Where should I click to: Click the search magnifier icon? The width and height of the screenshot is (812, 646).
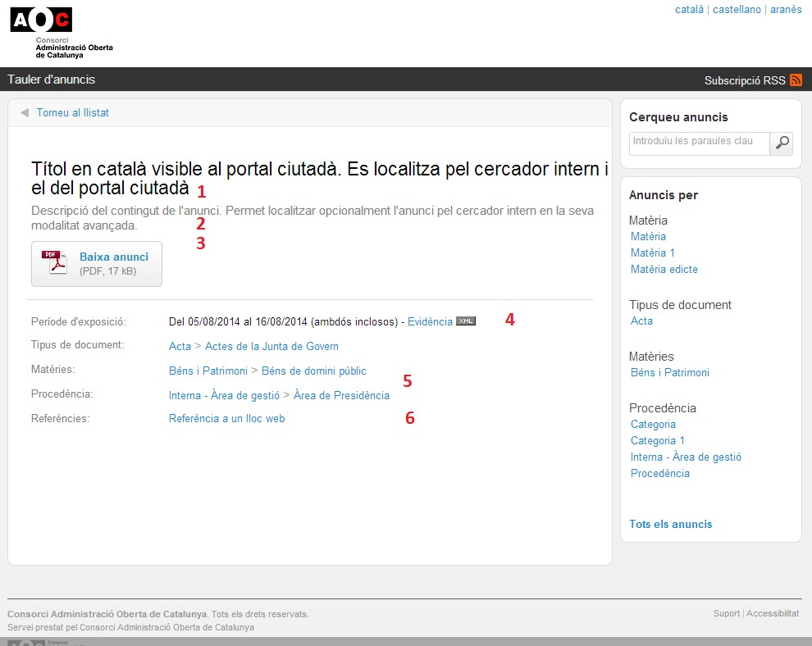click(x=782, y=143)
